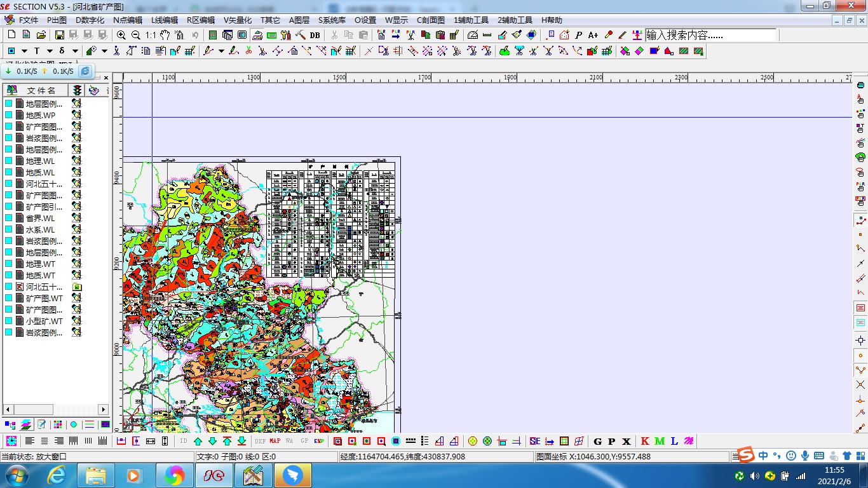Click the red K icon in bottom toolbar
868x488 pixels.
click(645, 441)
